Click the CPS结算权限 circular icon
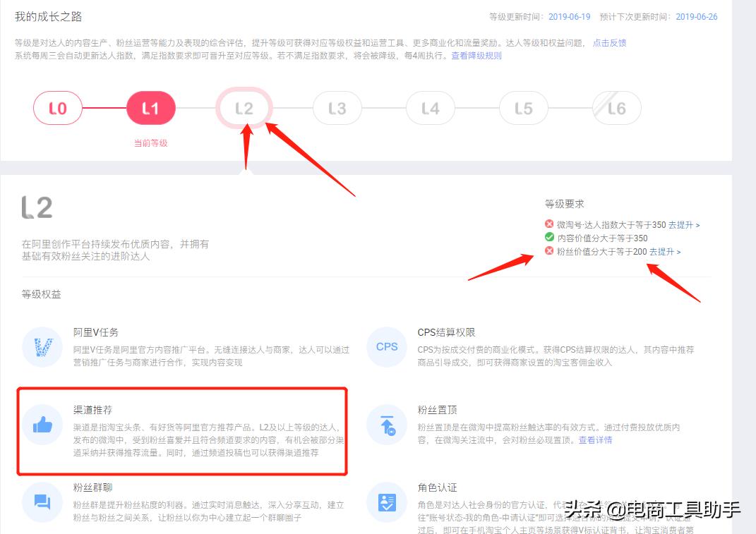 [385, 346]
